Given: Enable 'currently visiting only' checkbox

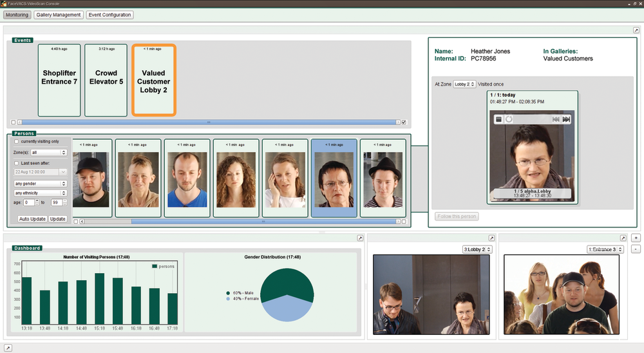Looking at the screenshot, I should pos(16,141).
